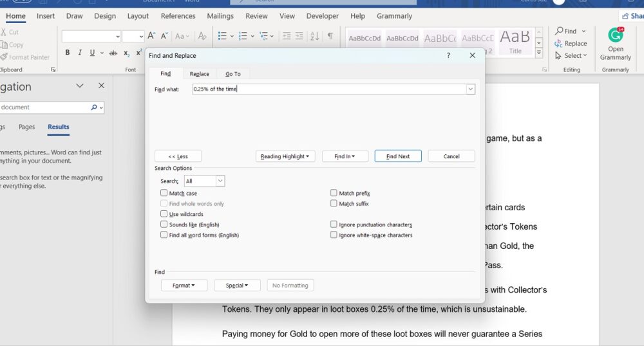Open the Mailings ribbon tab
Image resolution: width=644 pixels, height=346 pixels.
tap(220, 16)
